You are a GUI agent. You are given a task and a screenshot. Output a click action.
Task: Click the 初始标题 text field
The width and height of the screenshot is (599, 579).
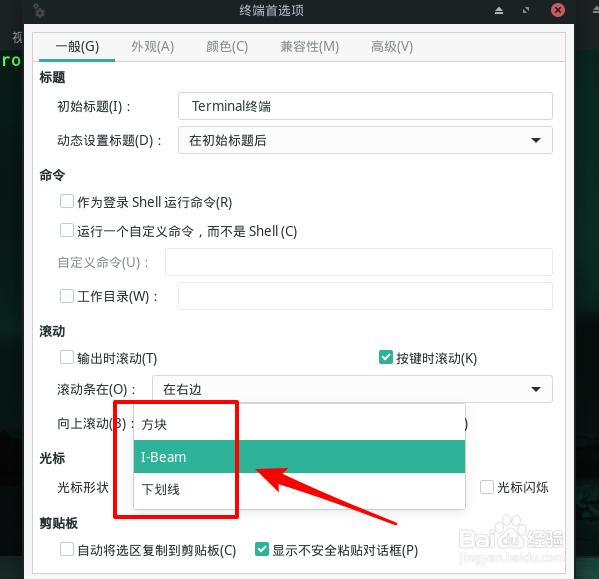(x=365, y=106)
